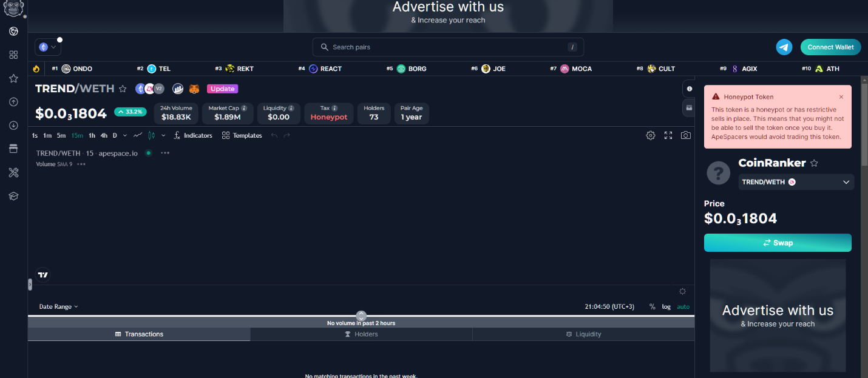The width and height of the screenshot is (868, 378).
Task: Open the Telegram channel icon
Action: pyautogui.click(x=784, y=47)
